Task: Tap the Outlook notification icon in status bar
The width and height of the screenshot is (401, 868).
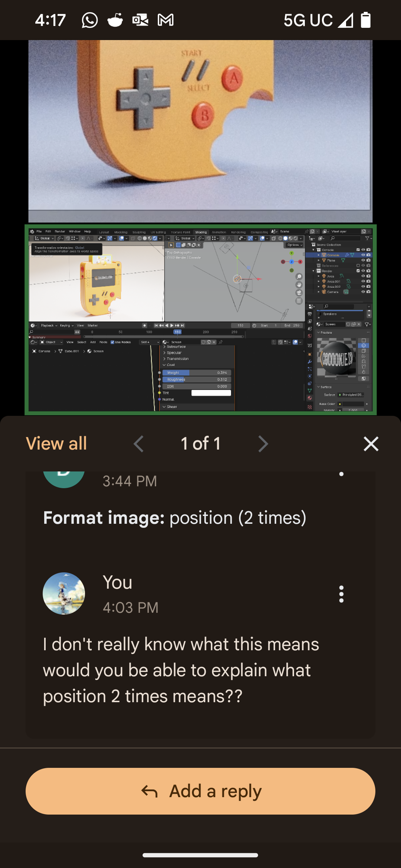Action: (140, 20)
